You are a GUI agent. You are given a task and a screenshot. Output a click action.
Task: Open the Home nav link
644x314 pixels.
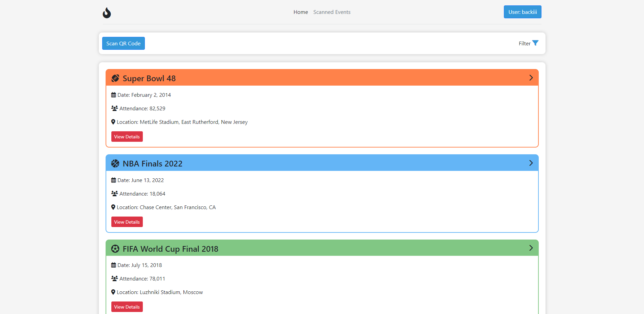[x=301, y=12]
